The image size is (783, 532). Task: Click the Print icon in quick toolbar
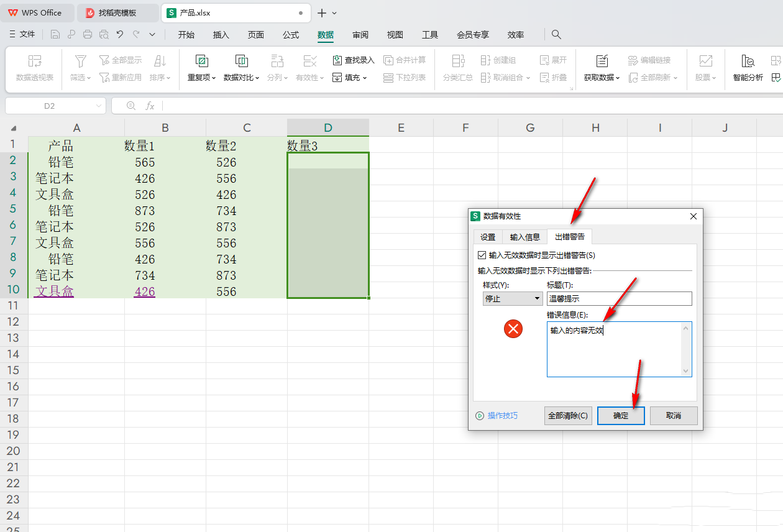(x=88, y=35)
